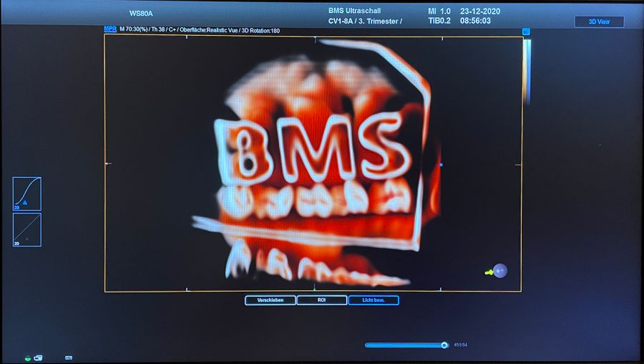The width and height of the screenshot is (644, 364).
Task: Click the small blue icon above the color bar
Action: click(526, 32)
